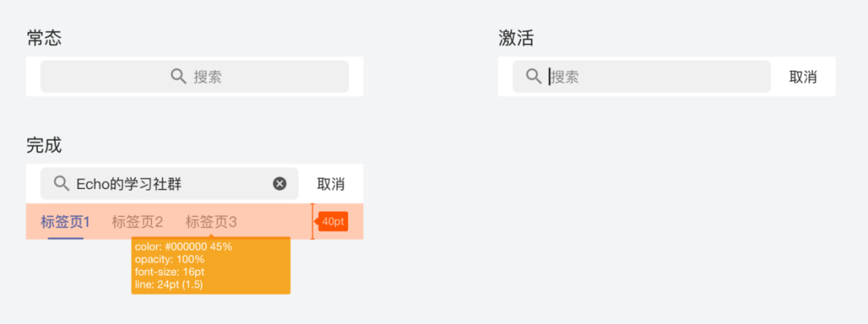Click the 完成 section heading

[43, 145]
